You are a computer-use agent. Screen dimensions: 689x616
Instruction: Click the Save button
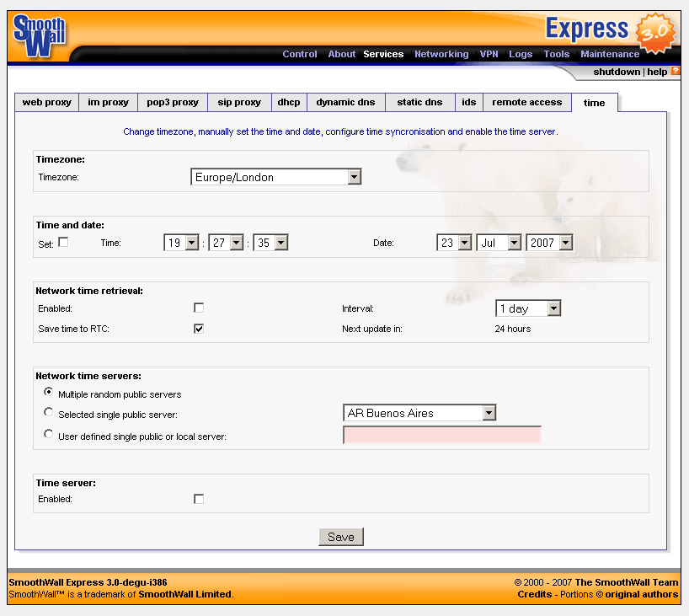coord(341,537)
